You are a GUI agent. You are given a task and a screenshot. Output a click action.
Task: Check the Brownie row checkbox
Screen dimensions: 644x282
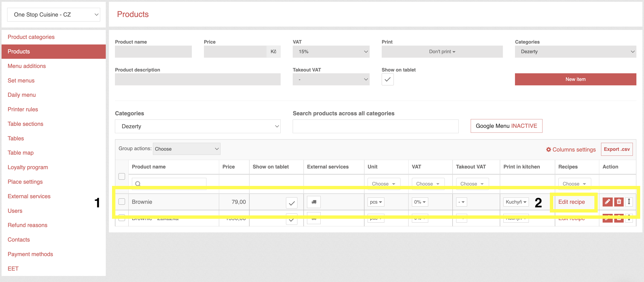[x=122, y=202]
